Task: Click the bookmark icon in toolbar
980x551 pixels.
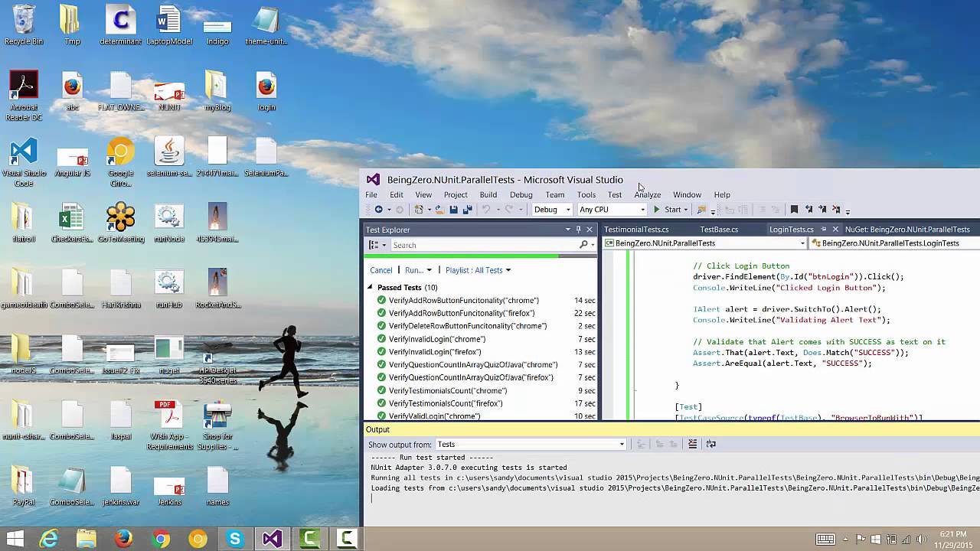Action: (795, 210)
